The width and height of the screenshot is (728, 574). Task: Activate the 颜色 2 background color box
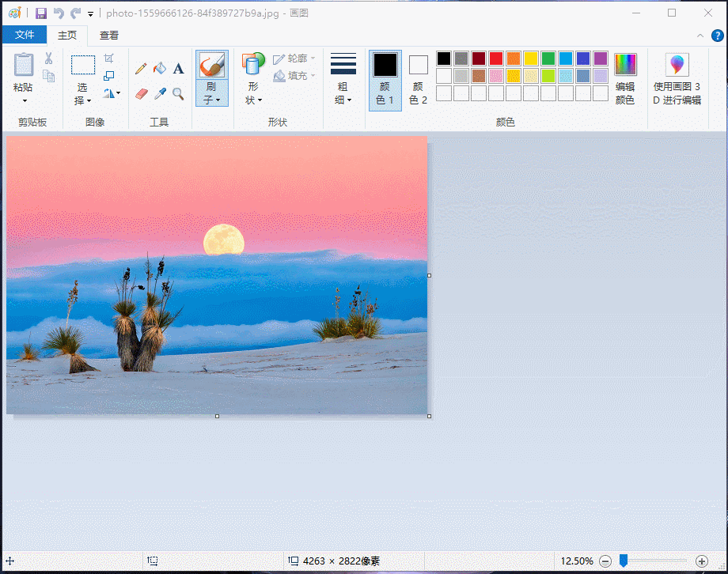pos(419,79)
